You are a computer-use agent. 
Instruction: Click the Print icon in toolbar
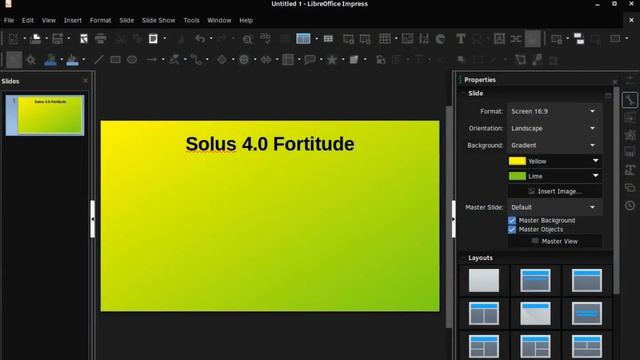tap(100, 39)
